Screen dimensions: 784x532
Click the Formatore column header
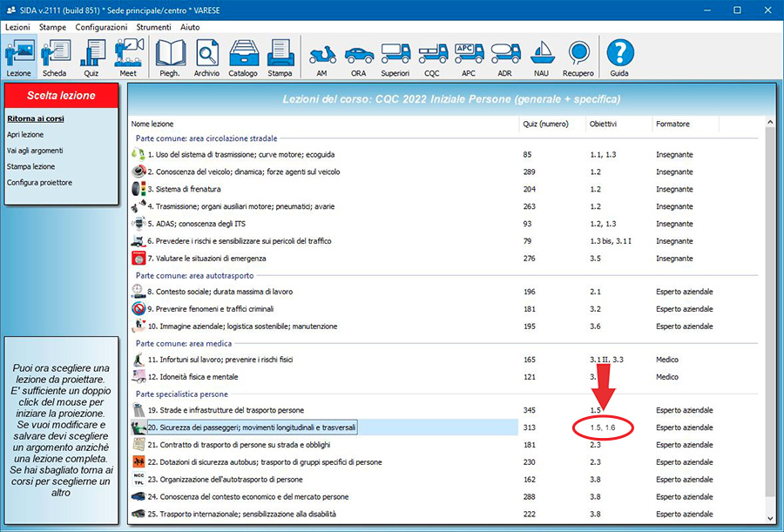(x=672, y=124)
